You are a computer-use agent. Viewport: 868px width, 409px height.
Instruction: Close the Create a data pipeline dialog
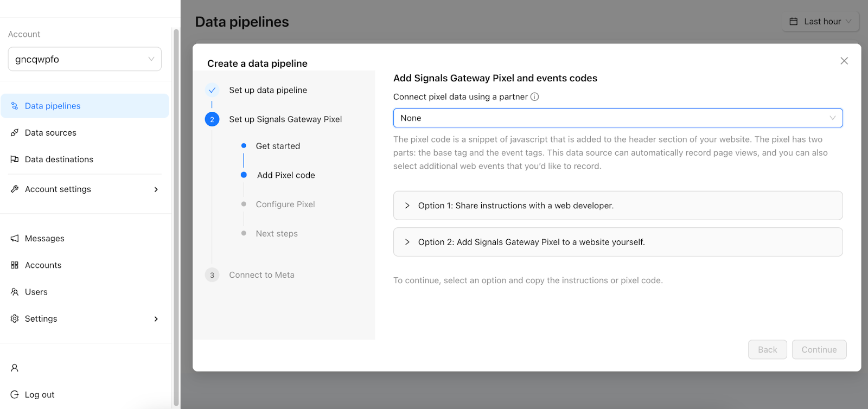844,61
